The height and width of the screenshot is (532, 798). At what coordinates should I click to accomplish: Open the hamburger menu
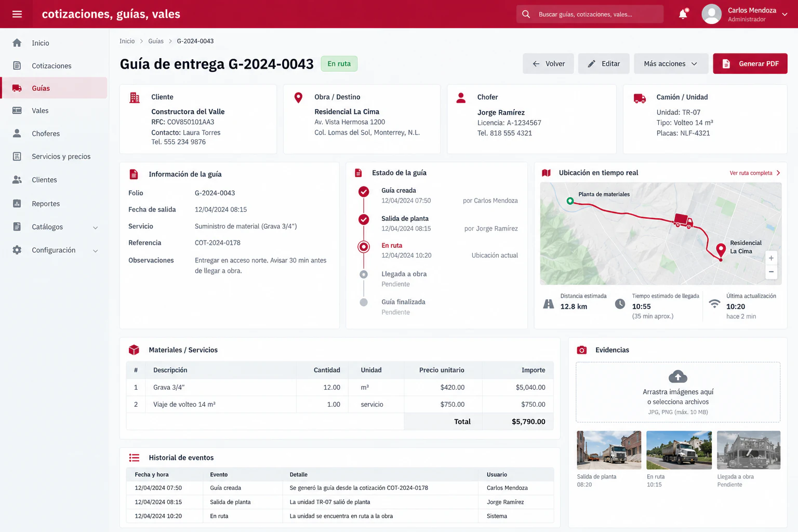tap(17, 14)
